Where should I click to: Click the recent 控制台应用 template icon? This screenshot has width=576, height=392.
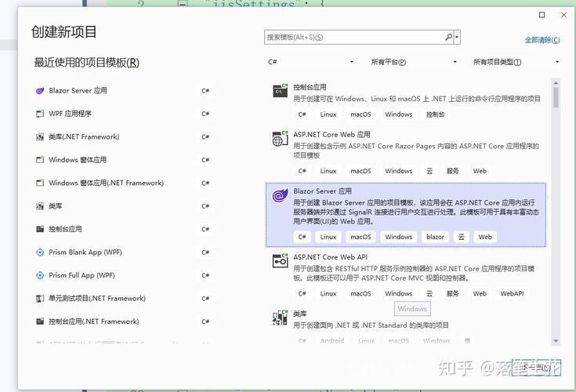coord(40,229)
